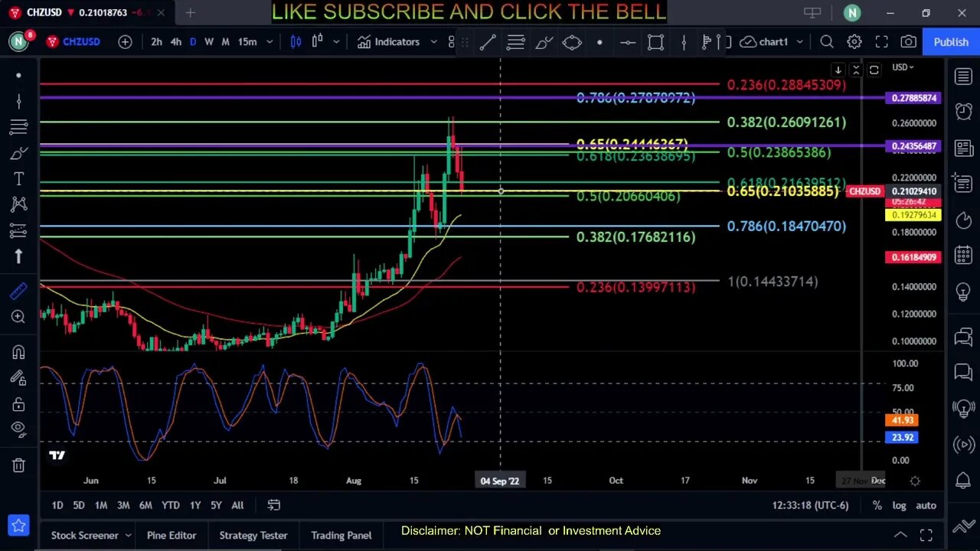Image resolution: width=980 pixels, height=551 pixels.
Task: Enter fullscreen mode
Action: tap(882, 42)
